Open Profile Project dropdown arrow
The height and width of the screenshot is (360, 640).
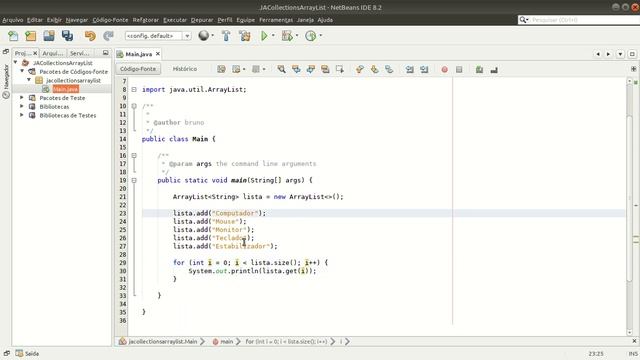point(320,36)
